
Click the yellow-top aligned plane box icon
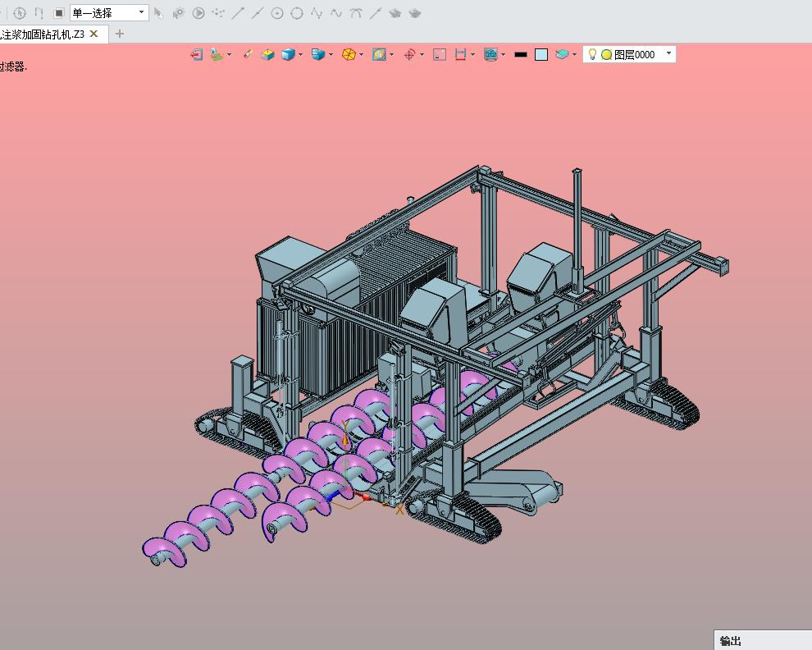[267, 54]
